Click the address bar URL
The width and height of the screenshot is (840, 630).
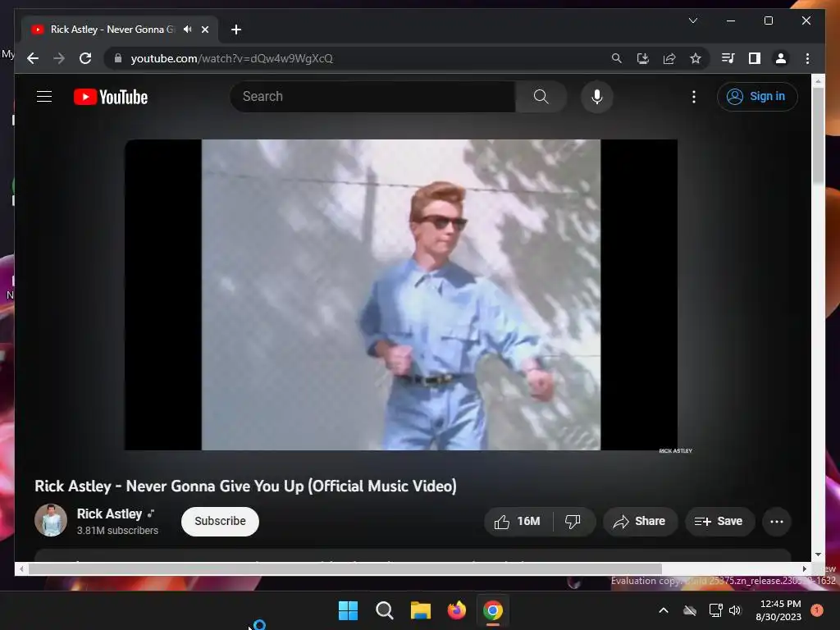(231, 58)
